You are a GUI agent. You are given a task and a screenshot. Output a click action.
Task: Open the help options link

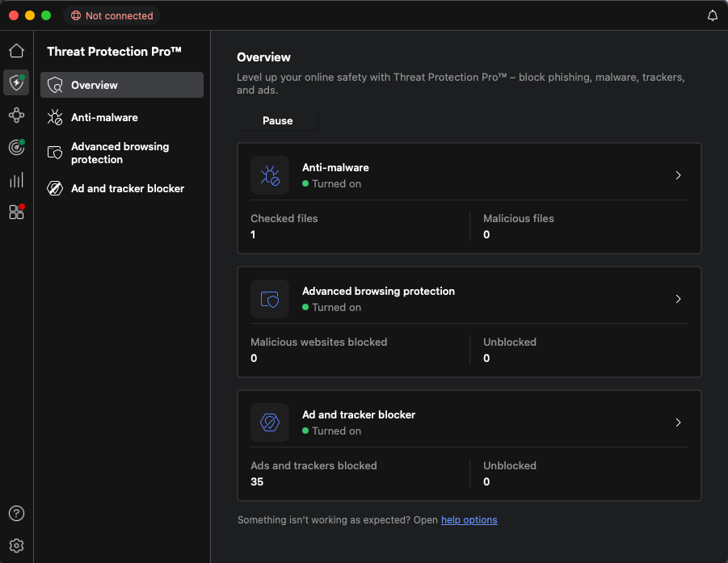(x=469, y=520)
